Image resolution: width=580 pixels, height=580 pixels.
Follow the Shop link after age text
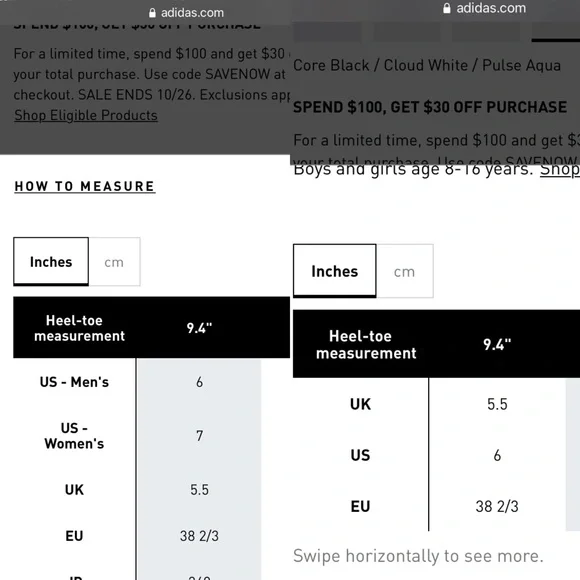[560, 170]
